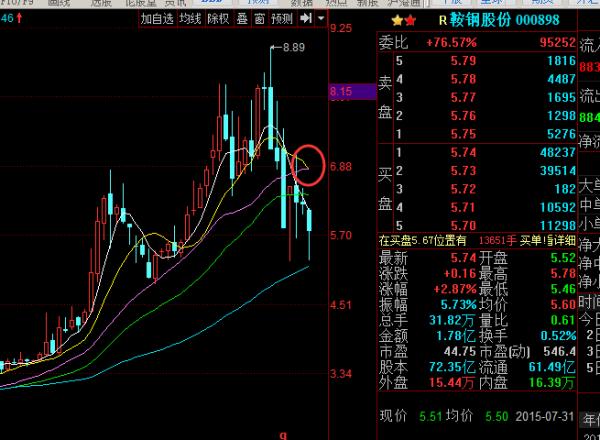The image size is (600, 440).
Task: Click the 涨幅 value +2.87%
Action: 455,289
